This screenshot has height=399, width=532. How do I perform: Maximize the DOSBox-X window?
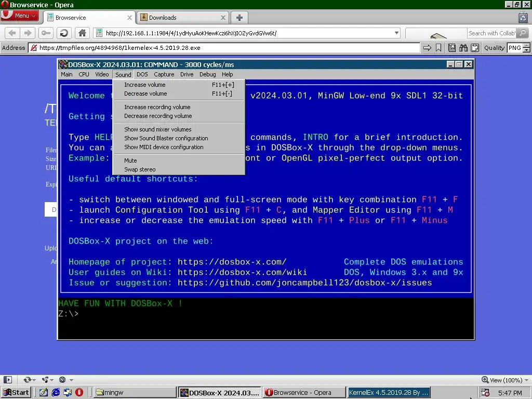pos(459,64)
